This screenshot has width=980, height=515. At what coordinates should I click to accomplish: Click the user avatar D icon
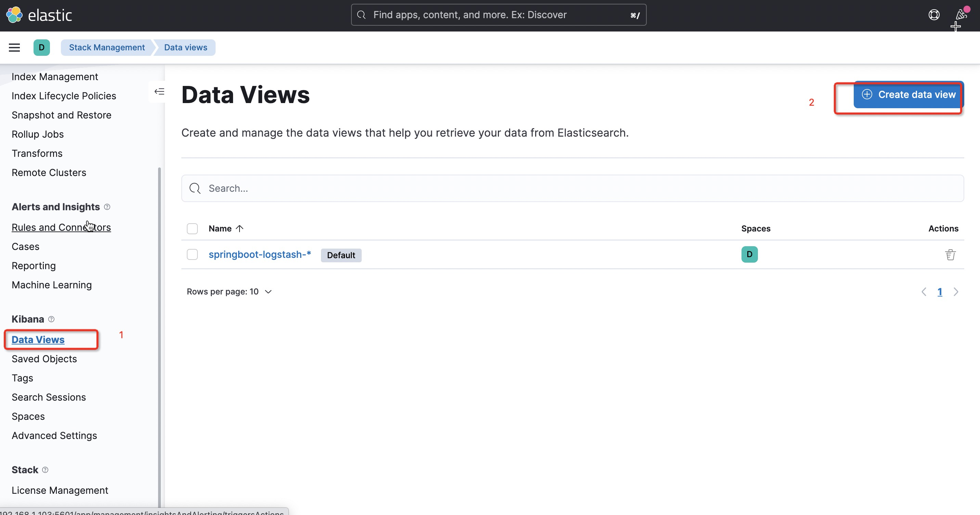point(41,47)
